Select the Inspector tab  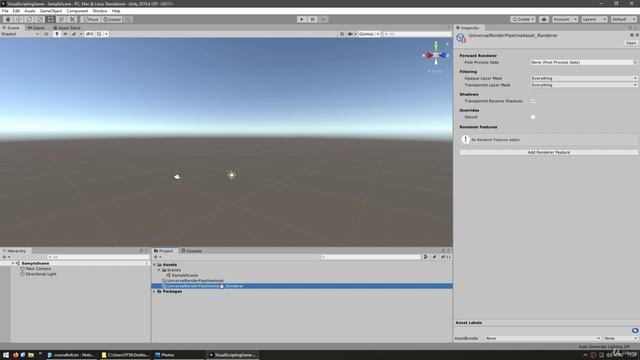[468, 28]
